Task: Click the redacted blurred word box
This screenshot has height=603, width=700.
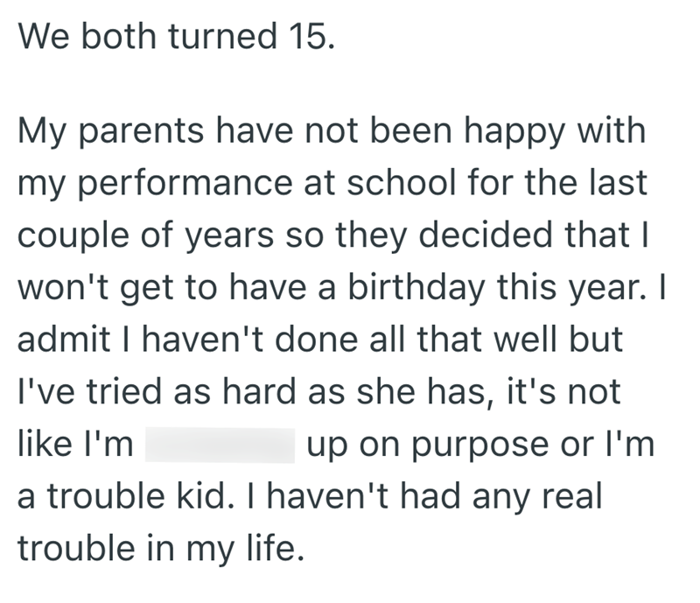Action: [219, 445]
